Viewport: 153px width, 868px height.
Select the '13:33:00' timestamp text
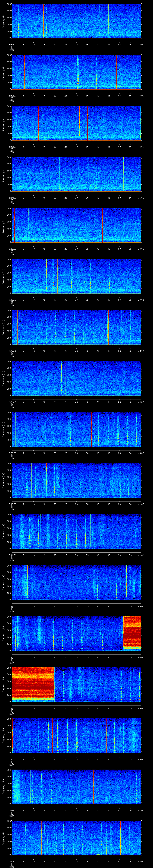click(x=12, y=147)
